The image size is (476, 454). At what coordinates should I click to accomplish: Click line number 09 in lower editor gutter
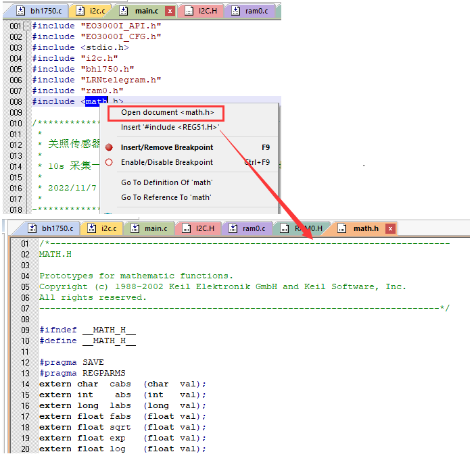(25, 330)
